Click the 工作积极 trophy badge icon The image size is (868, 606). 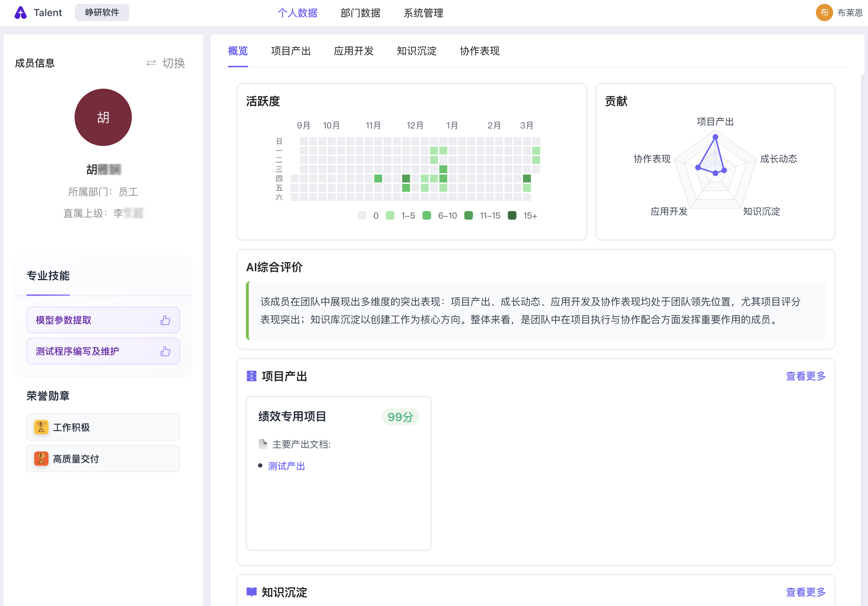[x=41, y=427]
